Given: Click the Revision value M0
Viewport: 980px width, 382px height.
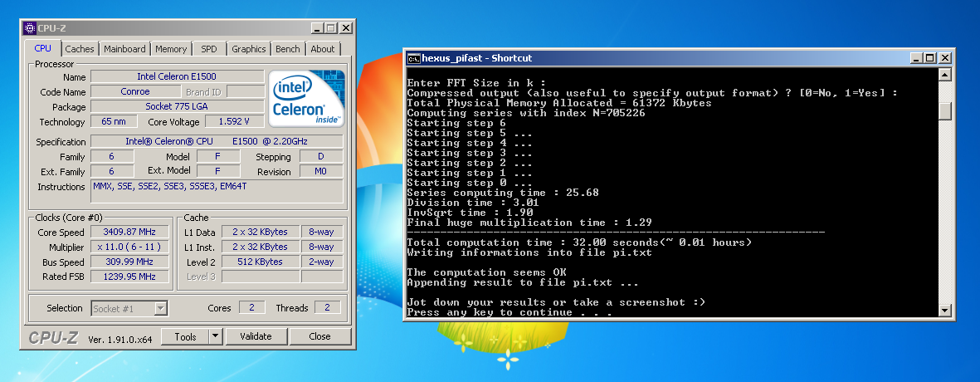Looking at the screenshot, I should (x=321, y=171).
